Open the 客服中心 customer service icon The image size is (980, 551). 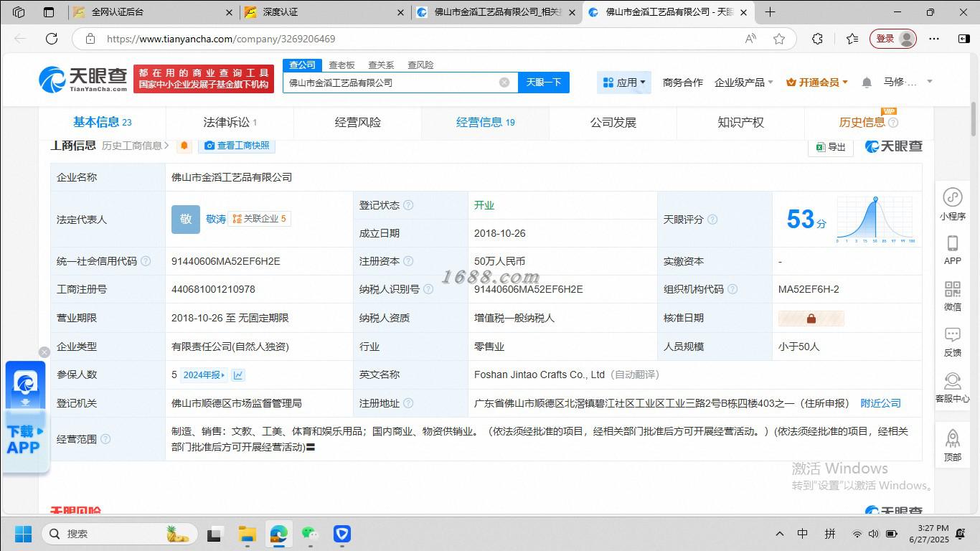click(x=952, y=387)
